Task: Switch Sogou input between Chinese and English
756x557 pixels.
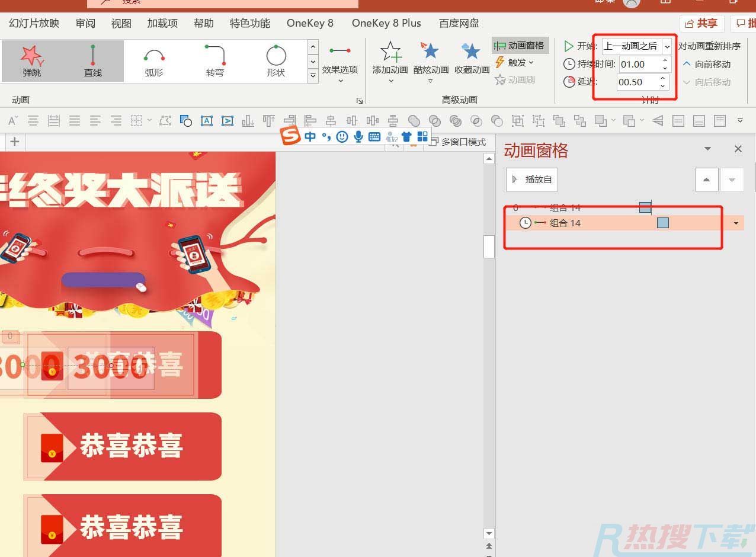Action: 310,136
